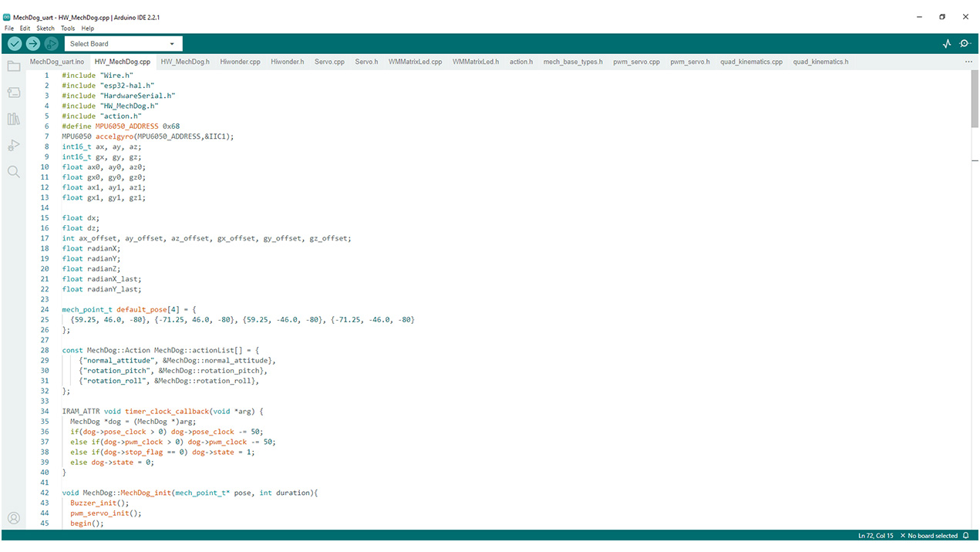Open the Boards Manager sidebar icon
This screenshot has width=980, height=552.
pyautogui.click(x=14, y=93)
